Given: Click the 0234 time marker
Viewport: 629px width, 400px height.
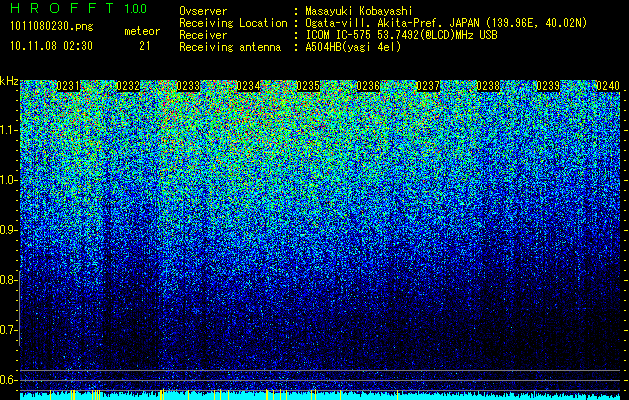Looking at the screenshot, I should tap(248, 86).
